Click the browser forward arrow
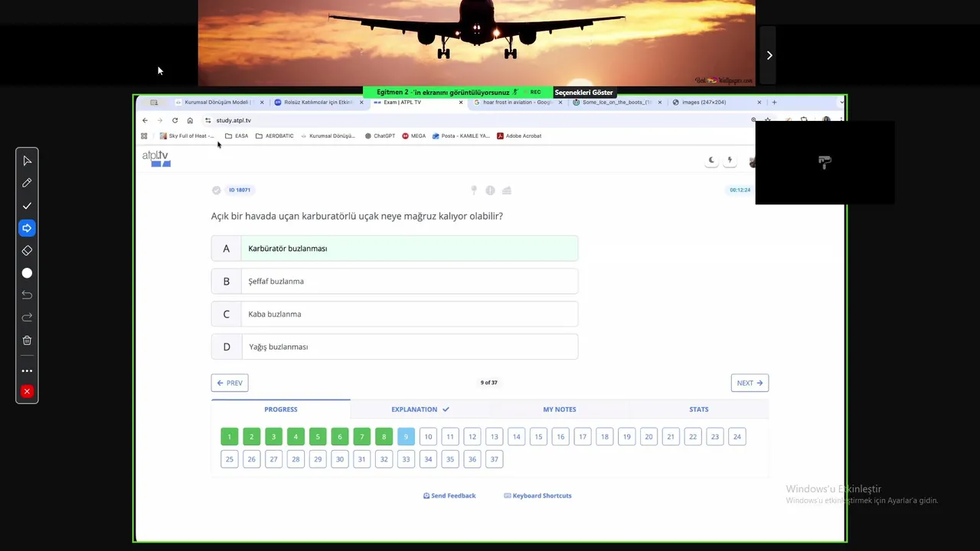 [159, 120]
